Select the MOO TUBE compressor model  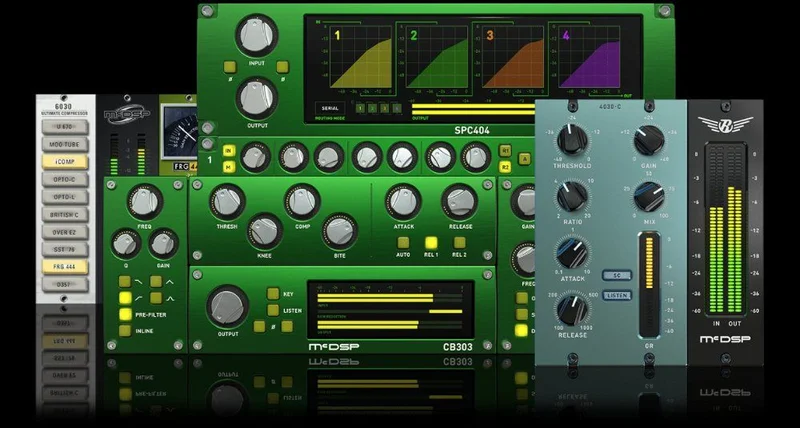click(65, 145)
